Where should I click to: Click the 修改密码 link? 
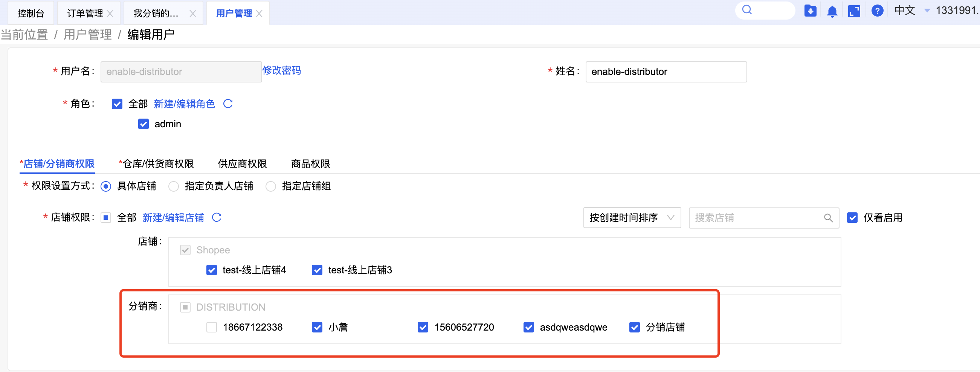(281, 70)
